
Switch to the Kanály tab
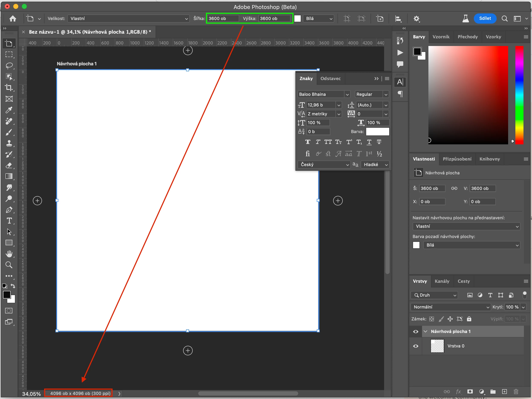coord(442,281)
